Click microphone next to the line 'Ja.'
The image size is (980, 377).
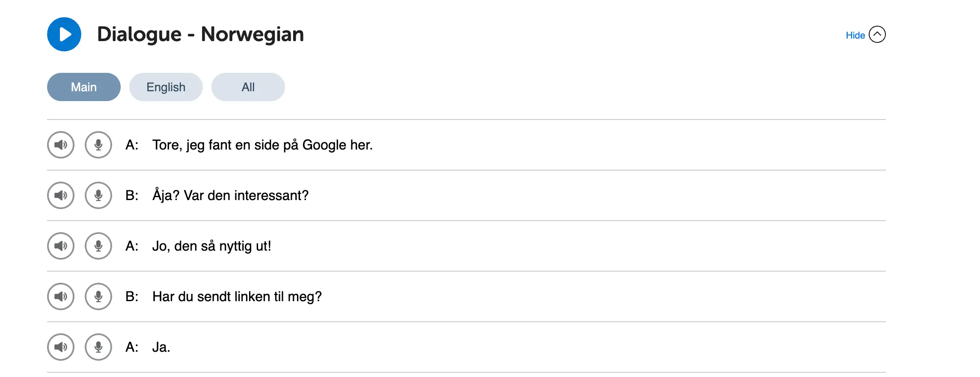[x=98, y=347]
